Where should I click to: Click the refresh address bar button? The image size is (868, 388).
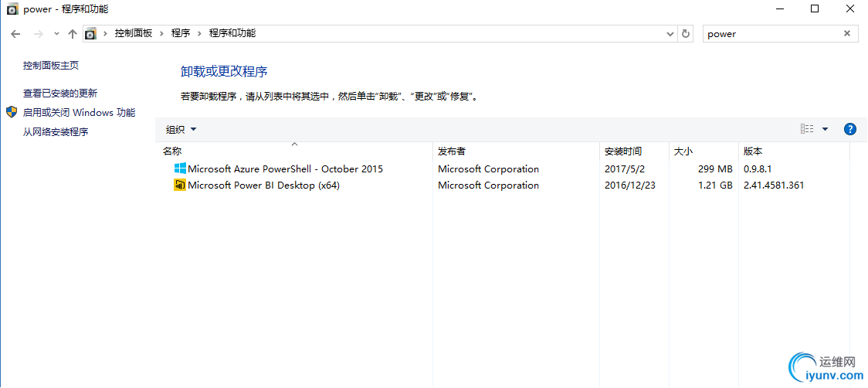pos(686,34)
